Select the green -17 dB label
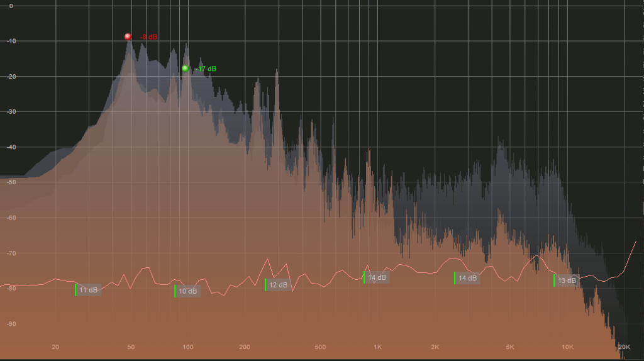 (206, 69)
